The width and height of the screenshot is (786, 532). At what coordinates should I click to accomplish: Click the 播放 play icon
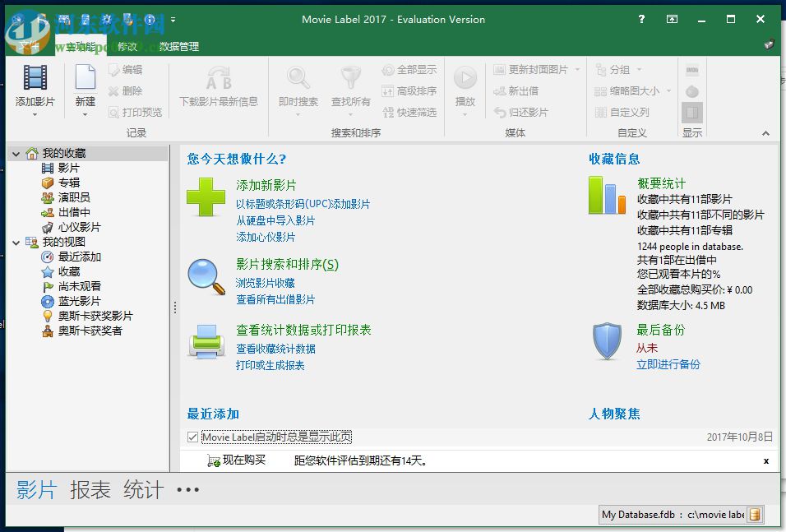tap(465, 78)
